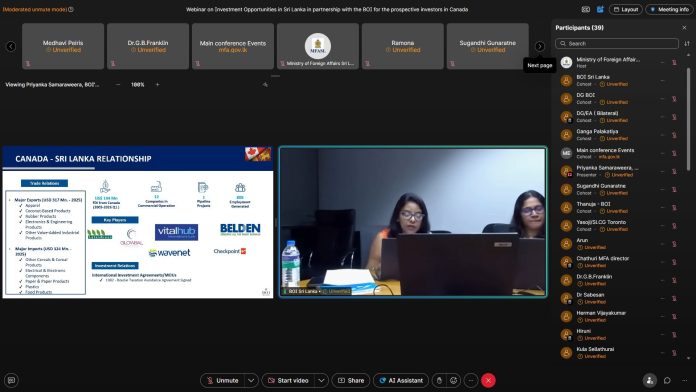Viewport: 696px width, 392px height.
Task: Open the chat panel icon
Action: [667, 380]
